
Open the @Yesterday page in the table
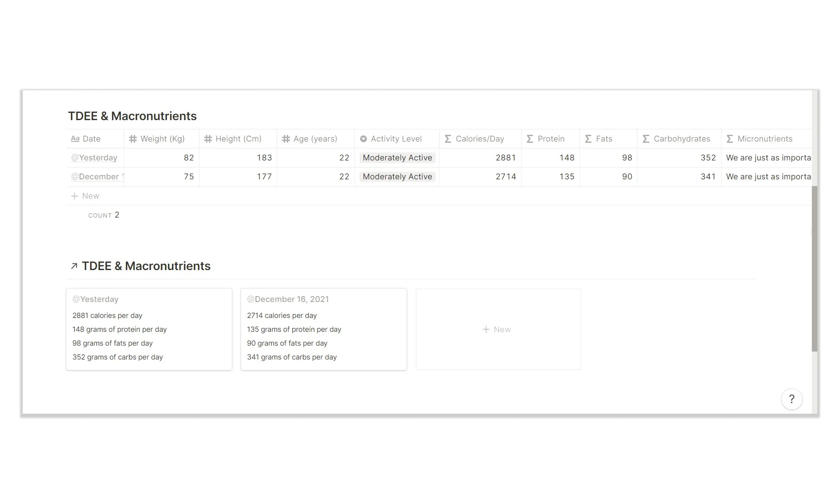point(94,158)
